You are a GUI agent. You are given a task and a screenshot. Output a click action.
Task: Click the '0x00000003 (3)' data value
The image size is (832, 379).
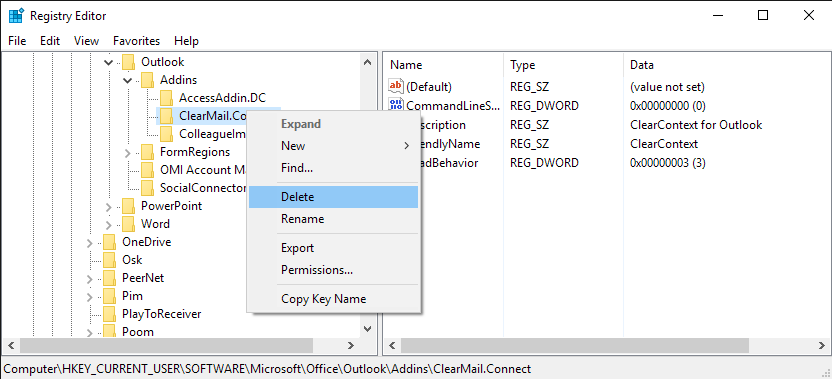click(668, 163)
